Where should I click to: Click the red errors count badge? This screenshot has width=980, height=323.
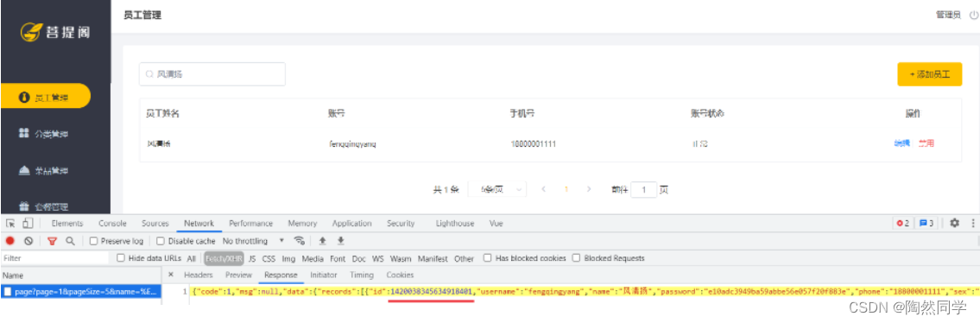click(903, 223)
